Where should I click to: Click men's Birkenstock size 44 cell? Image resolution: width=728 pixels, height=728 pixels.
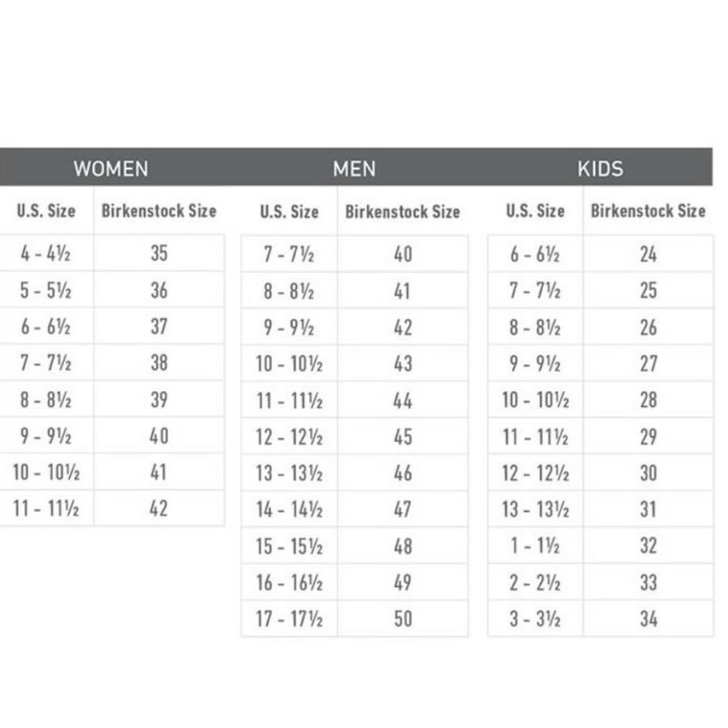[403, 400]
